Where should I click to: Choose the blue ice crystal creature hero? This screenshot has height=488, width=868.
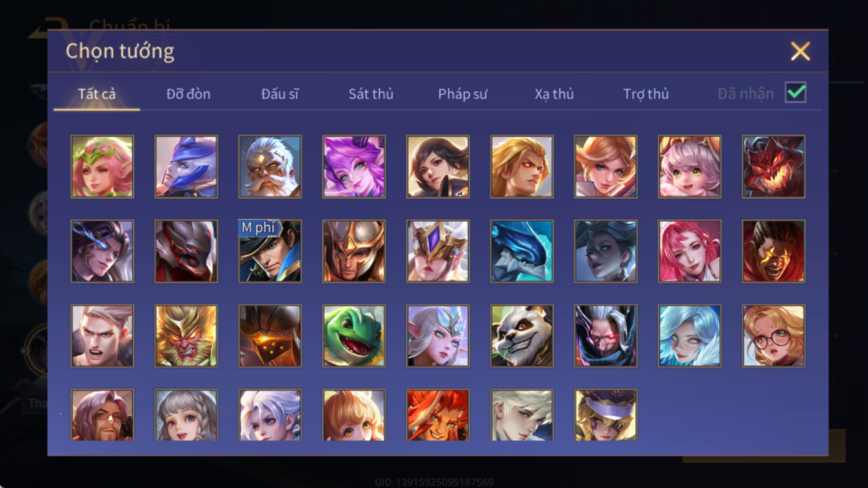click(x=522, y=251)
